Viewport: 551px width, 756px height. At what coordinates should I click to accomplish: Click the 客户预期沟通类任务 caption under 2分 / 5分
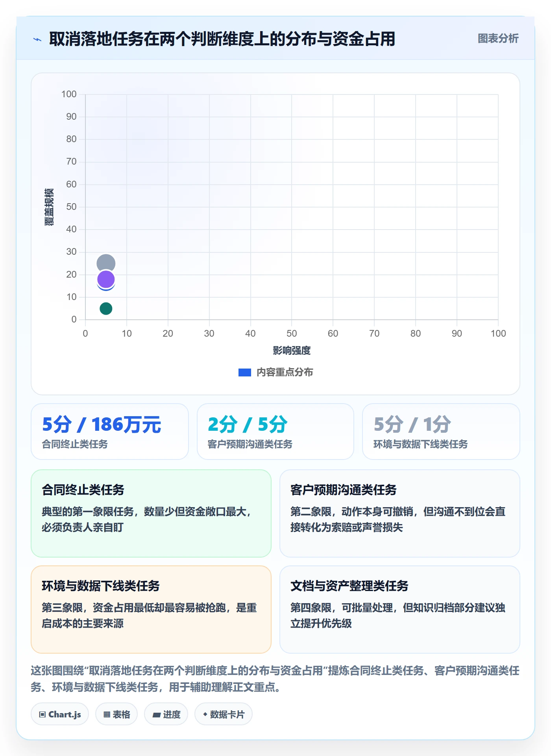[x=250, y=444]
